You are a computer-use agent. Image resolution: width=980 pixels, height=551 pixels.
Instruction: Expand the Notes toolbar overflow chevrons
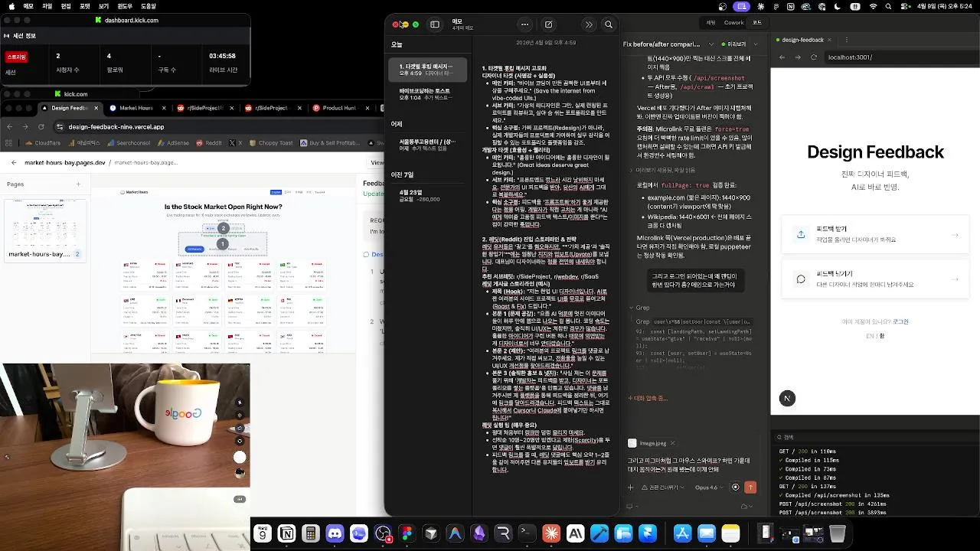[x=589, y=24]
